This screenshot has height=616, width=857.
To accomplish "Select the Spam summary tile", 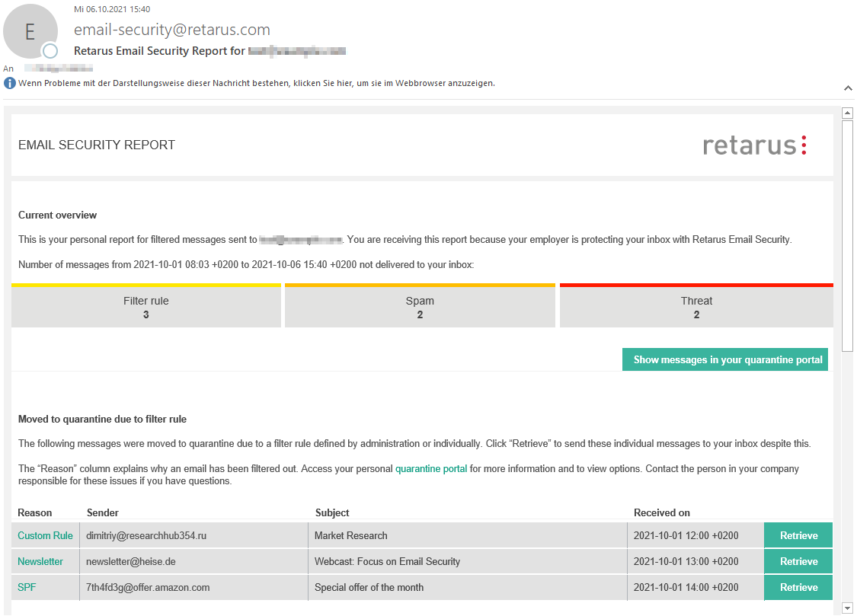I will (x=420, y=307).
